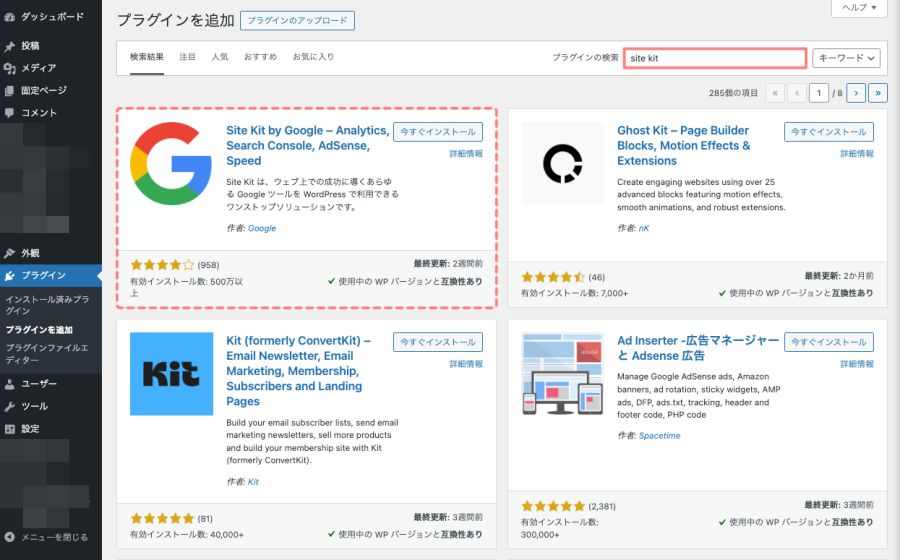Click the Plugins (プラグイン) plug icon

[9, 275]
